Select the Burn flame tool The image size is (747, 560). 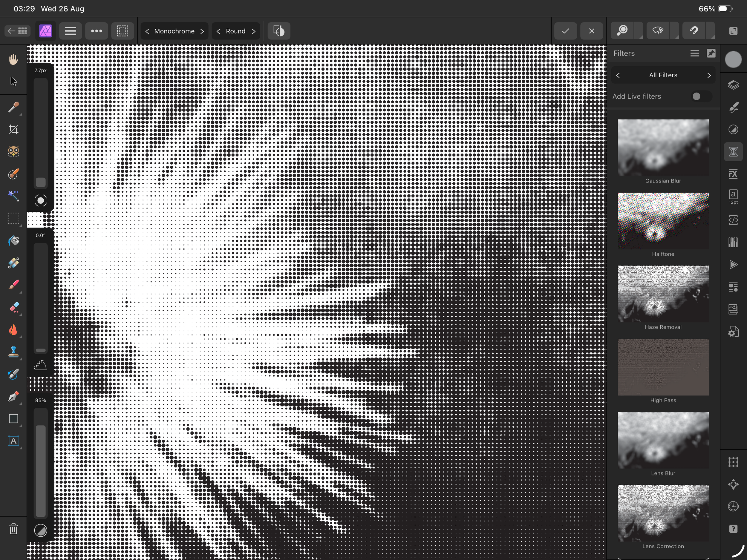pyautogui.click(x=13, y=330)
